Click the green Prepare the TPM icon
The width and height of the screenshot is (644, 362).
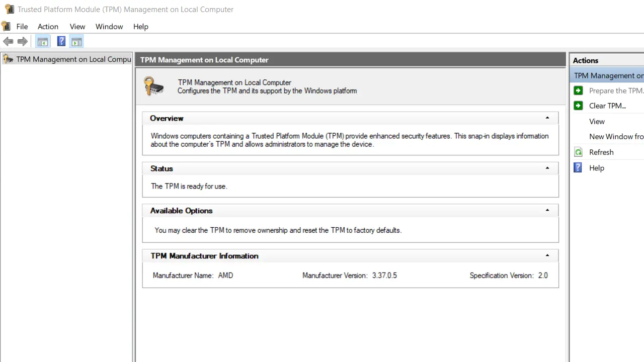coord(579,90)
